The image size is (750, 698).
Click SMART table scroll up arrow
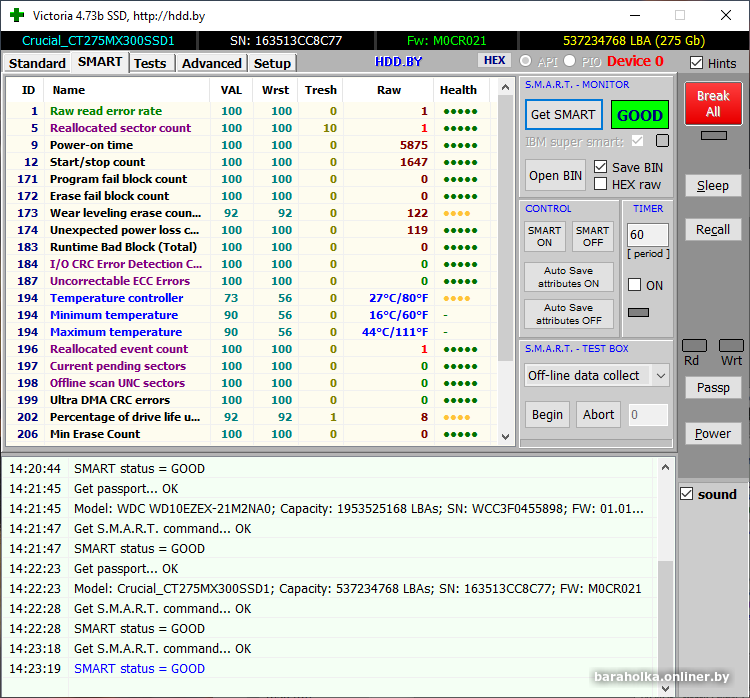pyautogui.click(x=506, y=88)
